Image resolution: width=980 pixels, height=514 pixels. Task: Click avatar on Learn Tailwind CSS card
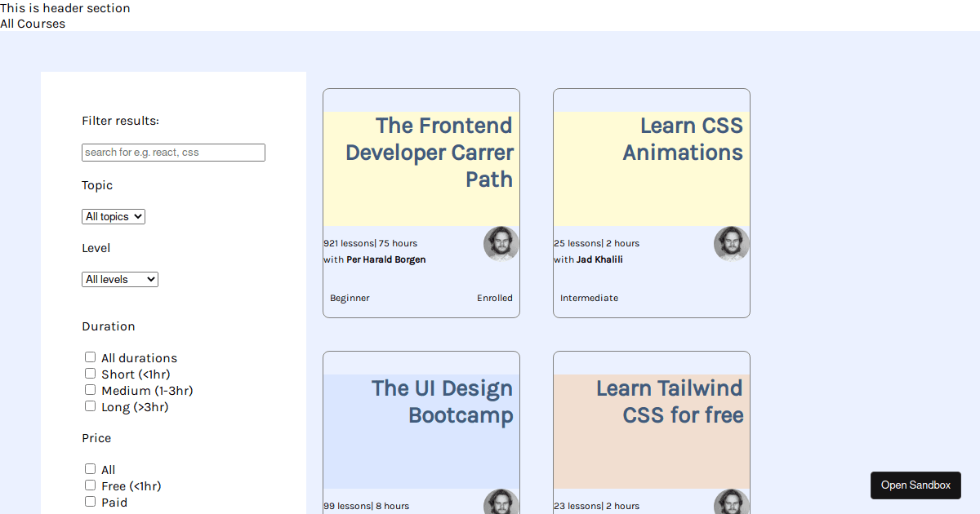pyautogui.click(x=732, y=502)
